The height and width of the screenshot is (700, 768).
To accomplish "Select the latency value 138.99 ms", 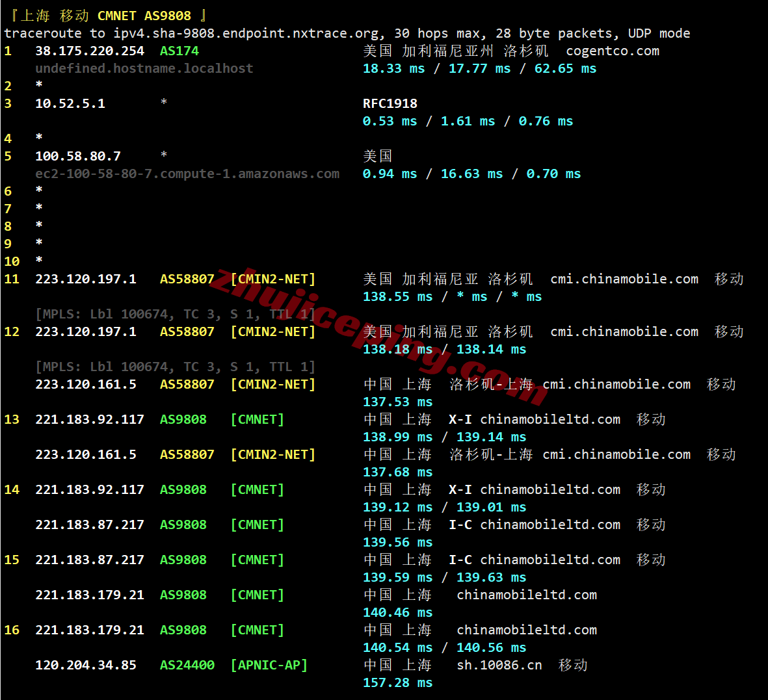I will [398, 437].
